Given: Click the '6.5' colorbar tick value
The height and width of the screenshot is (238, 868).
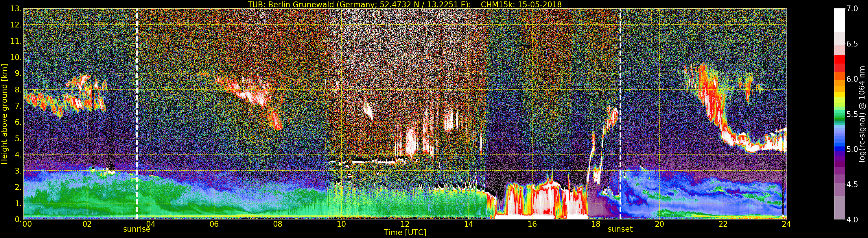Looking at the screenshot, I should click(852, 44).
